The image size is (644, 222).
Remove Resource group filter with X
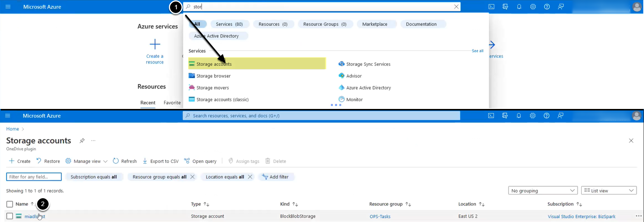(x=192, y=177)
